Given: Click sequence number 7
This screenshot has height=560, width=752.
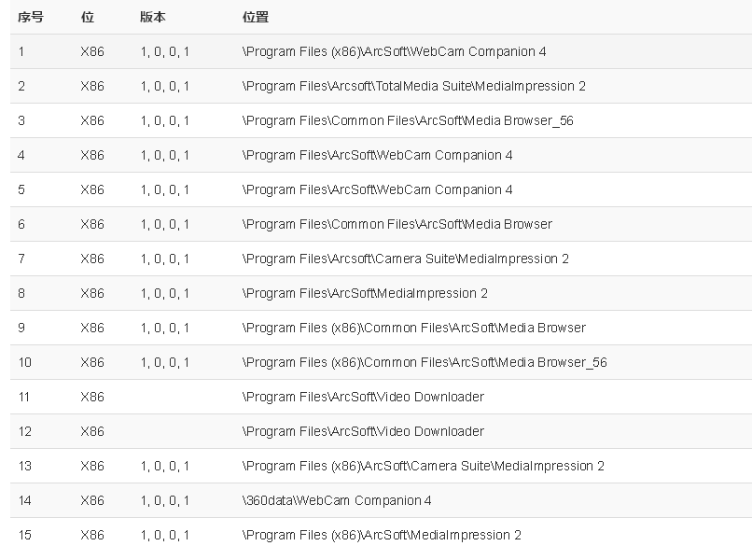Looking at the screenshot, I should pyautogui.click(x=21, y=259).
